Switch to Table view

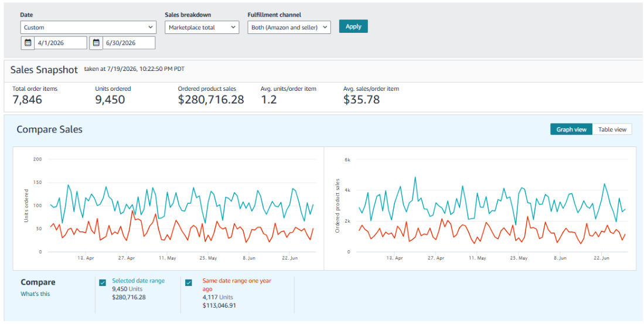[612, 129]
